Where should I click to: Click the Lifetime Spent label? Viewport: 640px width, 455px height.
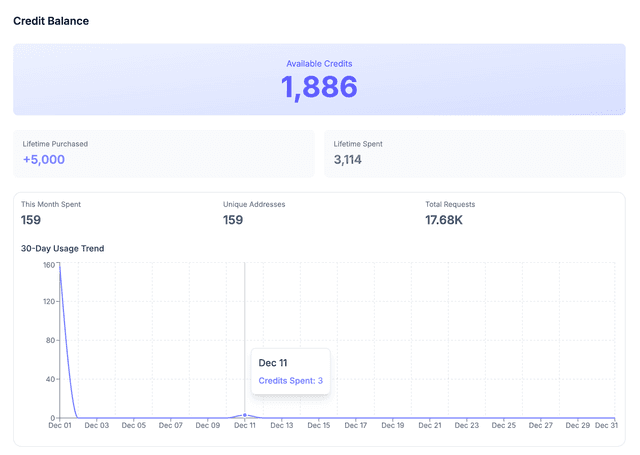(358, 144)
